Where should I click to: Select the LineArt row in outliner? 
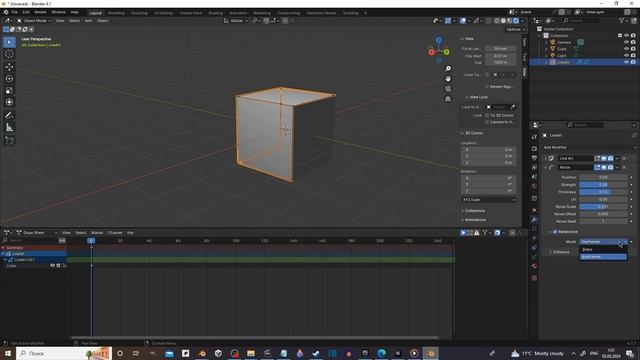(584, 62)
